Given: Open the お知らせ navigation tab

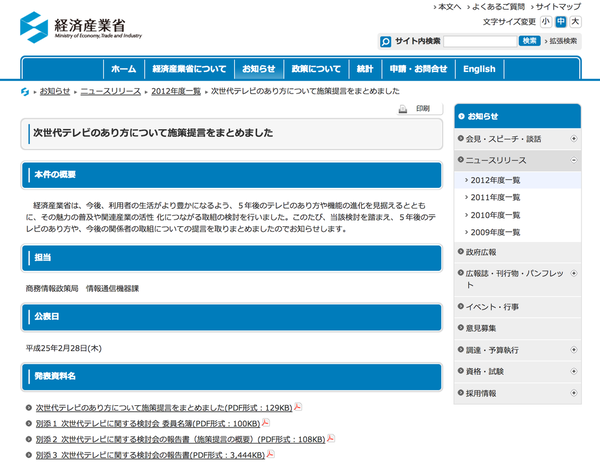Looking at the screenshot, I should point(259,69).
